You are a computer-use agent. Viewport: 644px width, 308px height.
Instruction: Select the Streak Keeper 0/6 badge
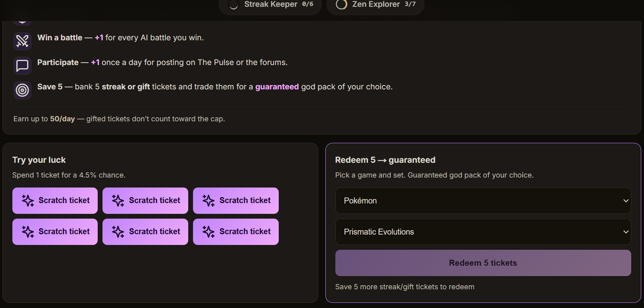(270, 5)
